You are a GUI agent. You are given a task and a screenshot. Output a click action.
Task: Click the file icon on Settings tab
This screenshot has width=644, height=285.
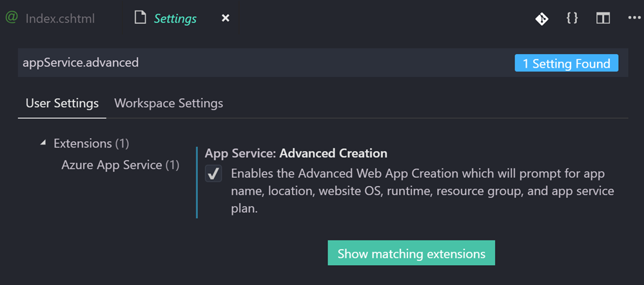pos(141,18)
